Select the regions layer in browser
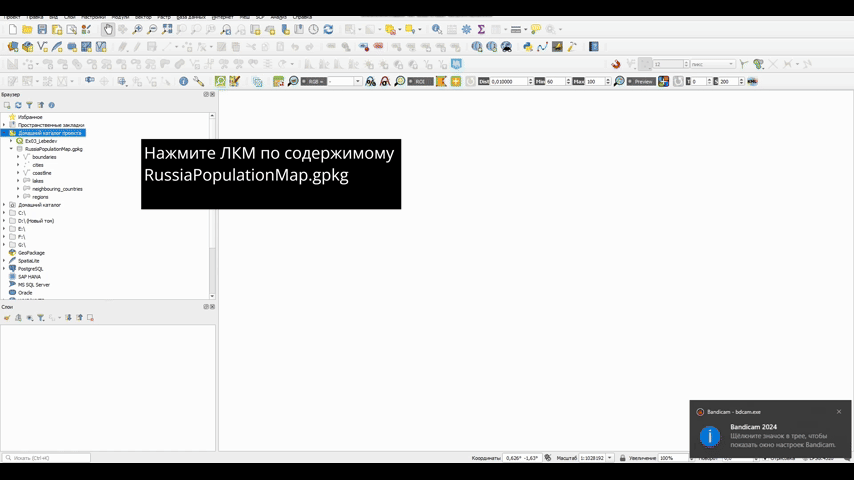The width and height of the screenshot is (854, 480). click(40, 197)
